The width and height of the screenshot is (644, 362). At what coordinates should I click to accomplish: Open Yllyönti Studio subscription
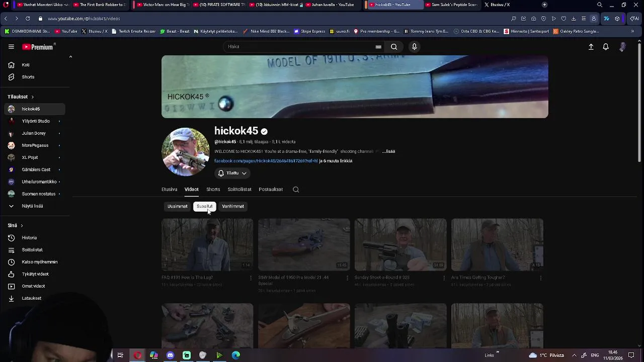(35, 121)
